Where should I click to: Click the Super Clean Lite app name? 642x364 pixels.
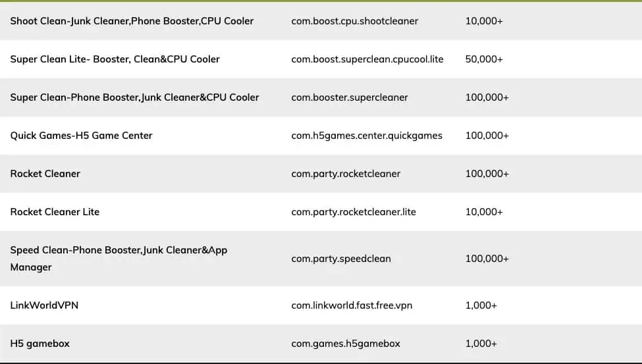click(115, 59)
